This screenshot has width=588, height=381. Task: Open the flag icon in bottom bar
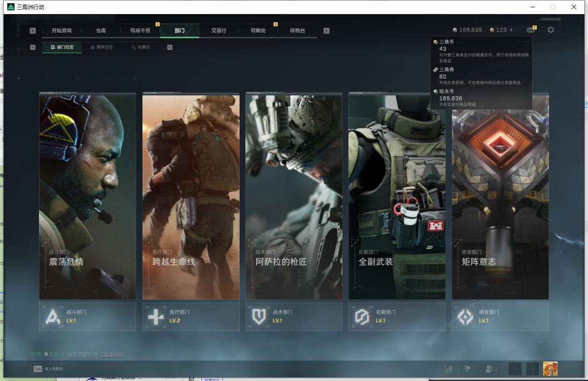467,369
